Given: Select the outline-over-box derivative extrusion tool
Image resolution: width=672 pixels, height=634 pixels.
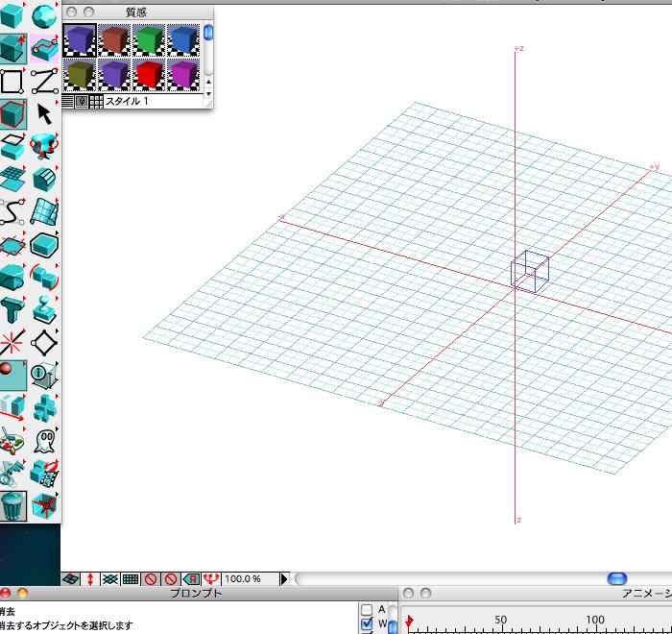Looking at the screenshot, I should point(12,146).
